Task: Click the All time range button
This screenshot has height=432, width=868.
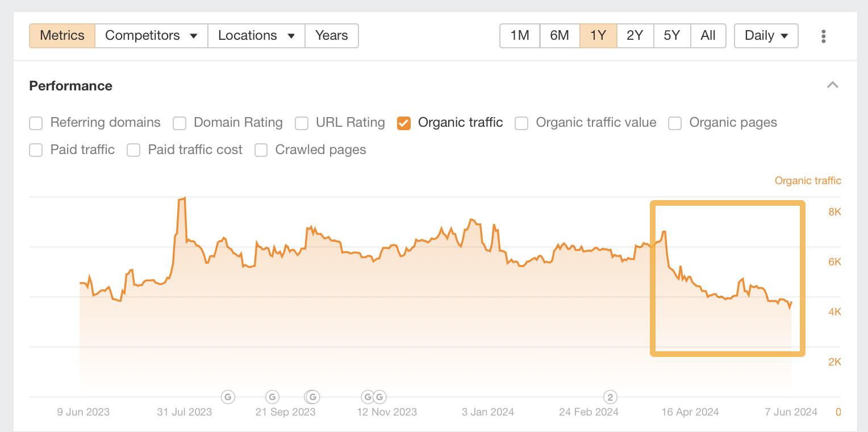Action: pyautogui.click(x=708, y=35)
